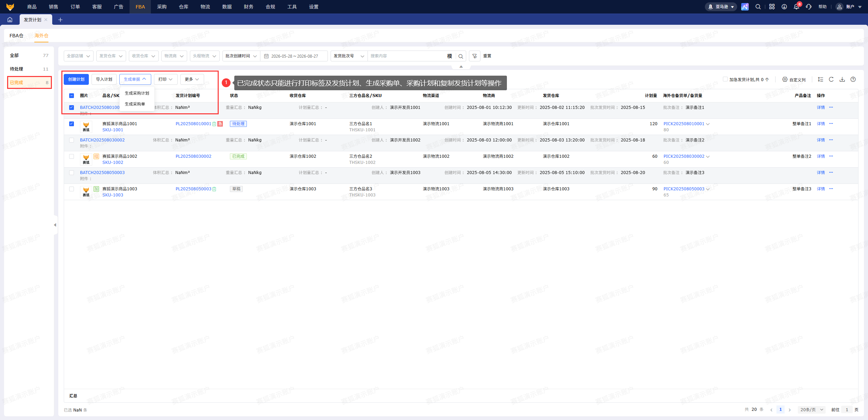This screenshot has width=868, height=420.
Task: Add a new tab with plus icon
Action: coord(60,20)
